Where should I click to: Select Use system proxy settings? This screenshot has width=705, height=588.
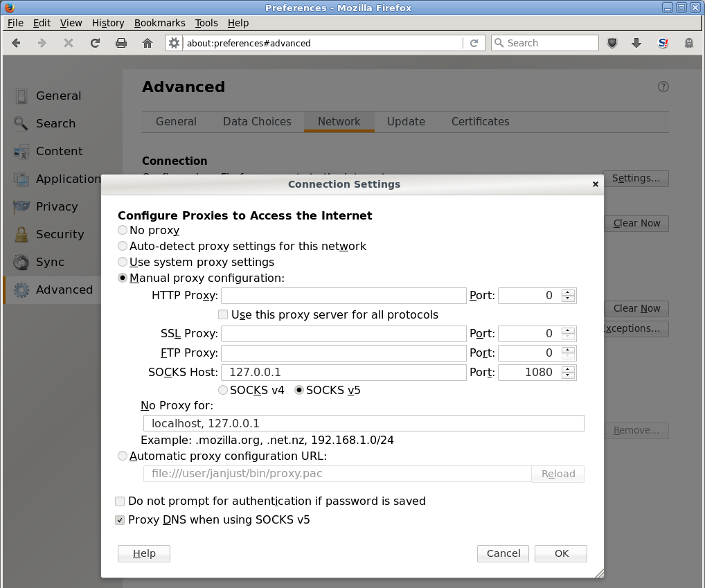(x=123, y=262)
